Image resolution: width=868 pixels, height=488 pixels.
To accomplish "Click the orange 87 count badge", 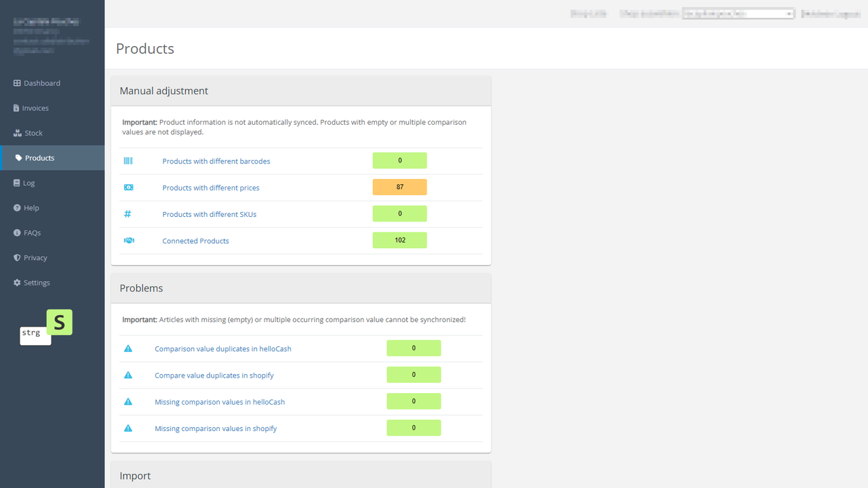I will 399,187.
